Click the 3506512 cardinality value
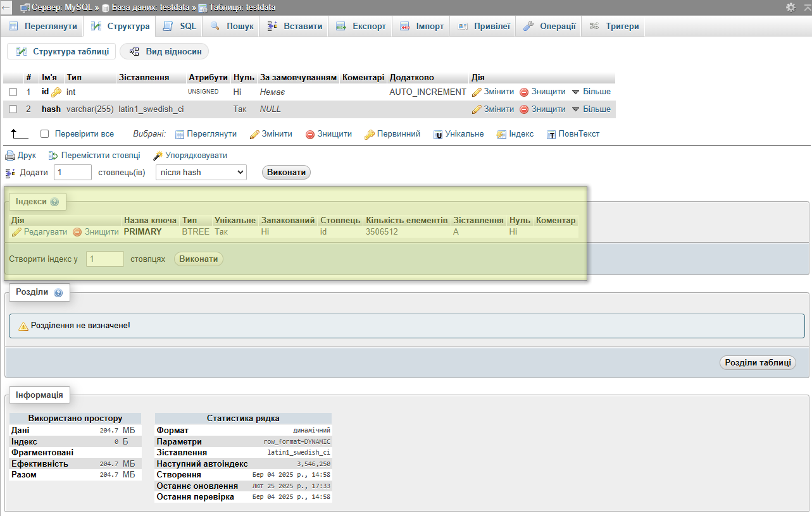The height and width of the screenshot is (516, 812). tap(382, 232)
